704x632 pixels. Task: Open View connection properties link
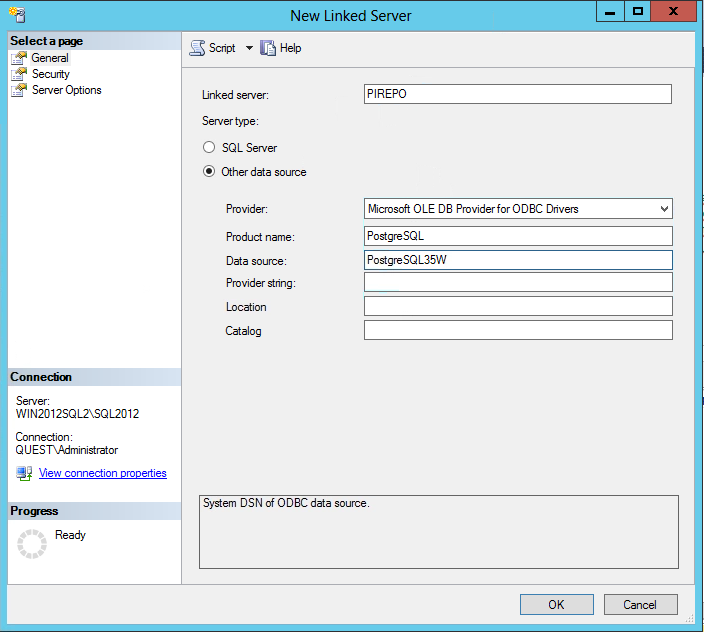point(102,473)
